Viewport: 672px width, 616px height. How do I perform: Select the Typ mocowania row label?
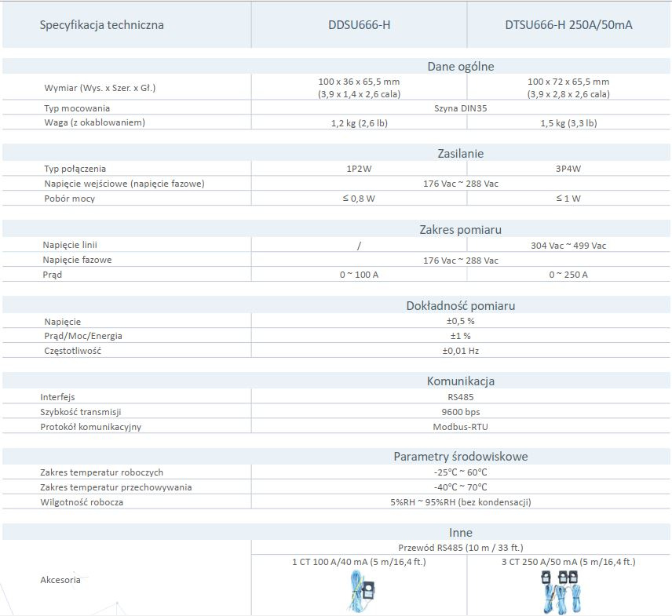(77, 108)
